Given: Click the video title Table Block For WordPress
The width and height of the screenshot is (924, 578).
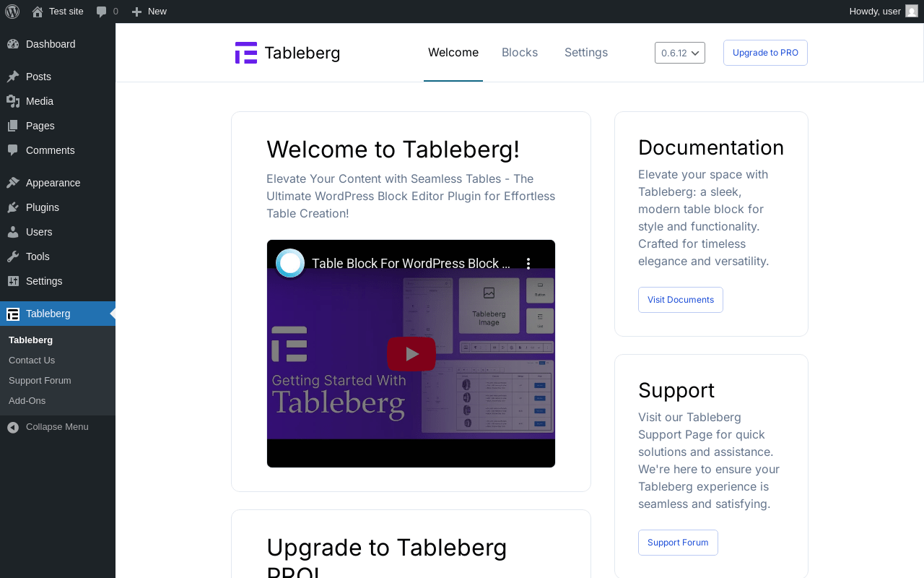Looking at the screenshot, I should click(x=411, y=264).
